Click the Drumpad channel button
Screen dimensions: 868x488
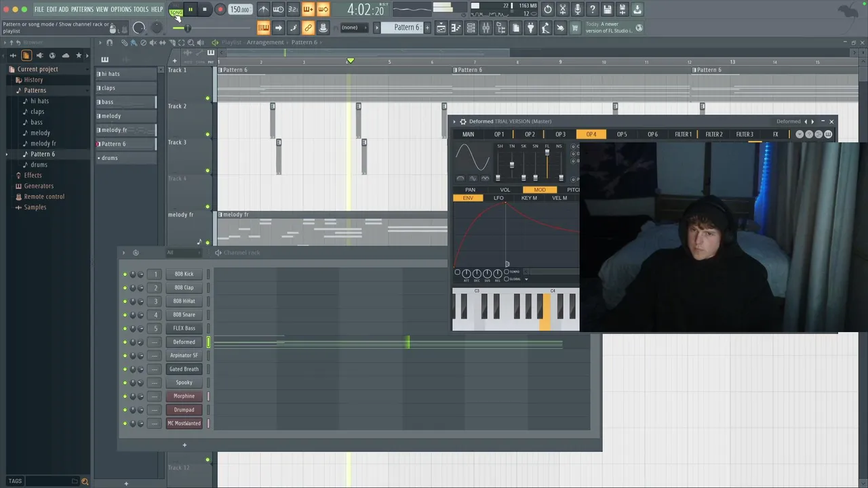click(184, 410)
